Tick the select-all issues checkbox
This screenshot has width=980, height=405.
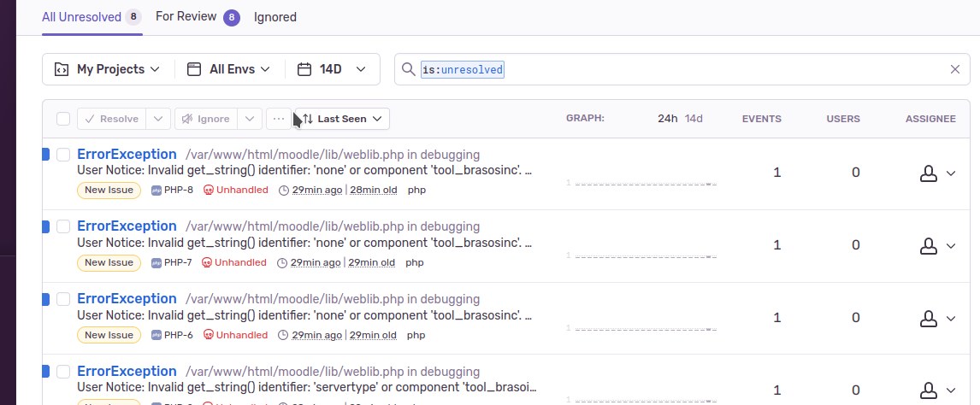point(63,119)
